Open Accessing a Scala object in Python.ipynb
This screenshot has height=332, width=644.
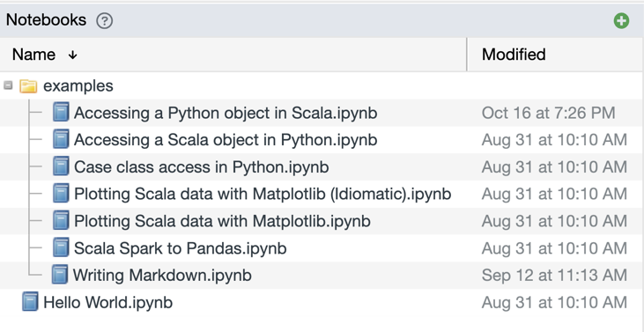[226, 140]
